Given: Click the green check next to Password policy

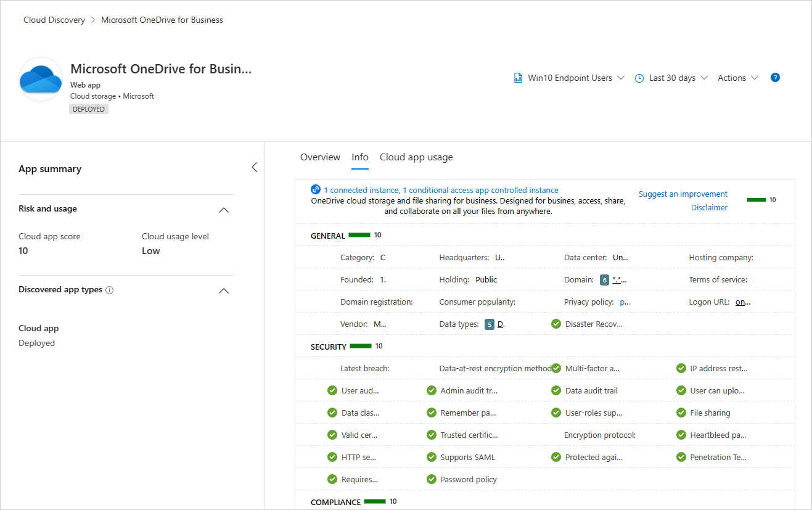Looking at the screenshot, I should tap(432, 480).
